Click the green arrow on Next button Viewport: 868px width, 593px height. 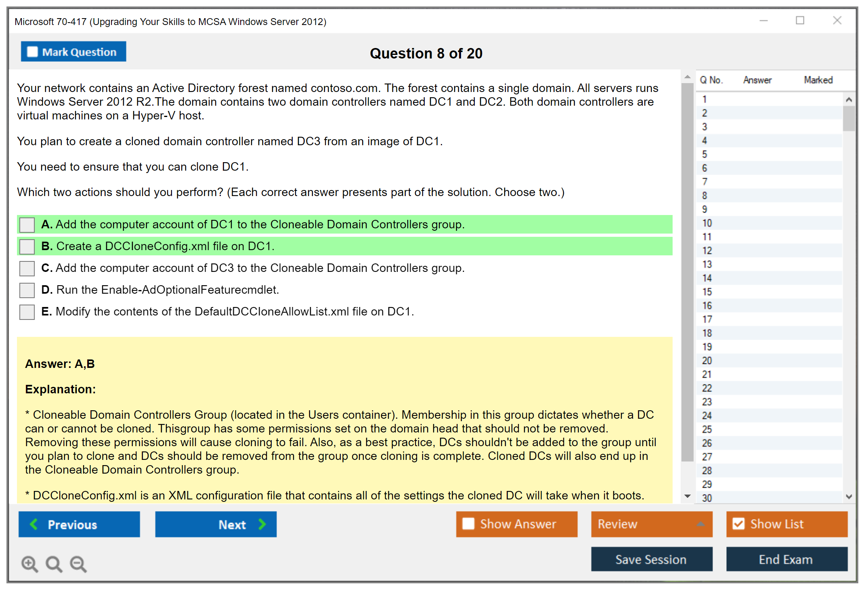262,524
